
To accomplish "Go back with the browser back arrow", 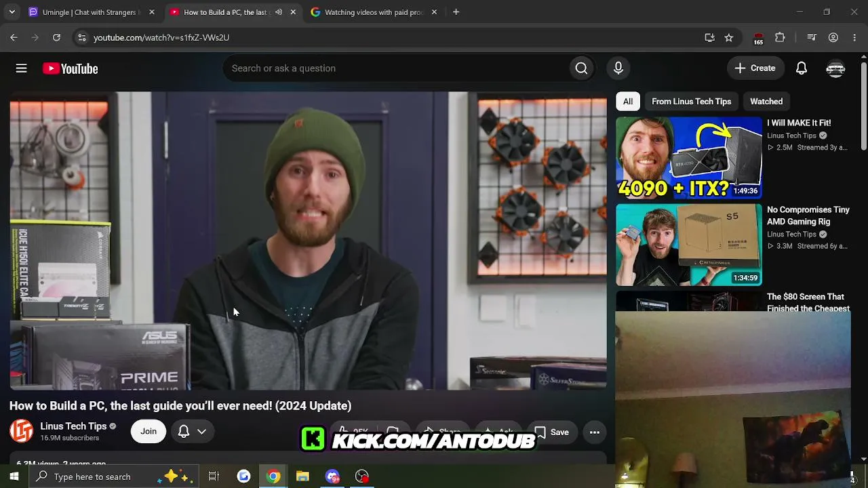I will click(14, 38).
